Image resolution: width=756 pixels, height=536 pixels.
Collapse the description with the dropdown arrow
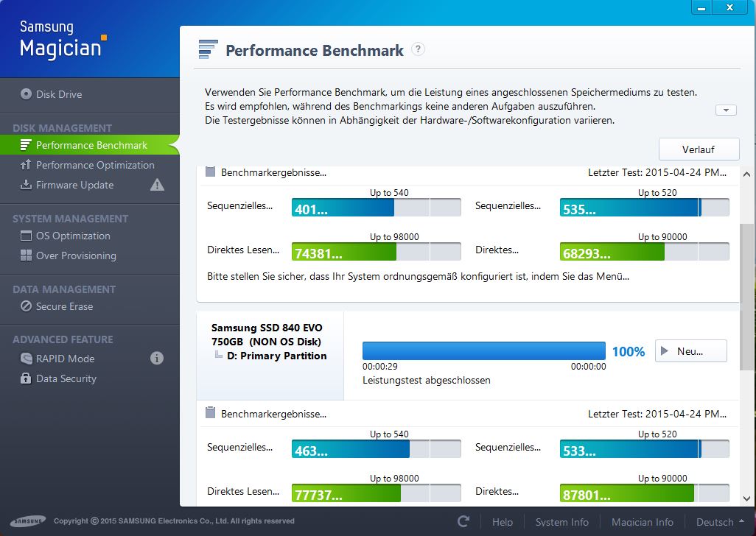point(726,110)
